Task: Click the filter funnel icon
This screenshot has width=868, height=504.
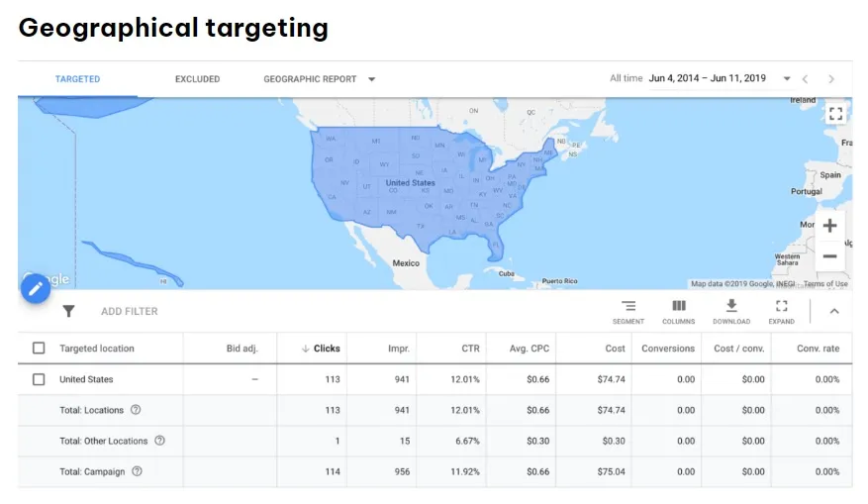Action: 68,311
